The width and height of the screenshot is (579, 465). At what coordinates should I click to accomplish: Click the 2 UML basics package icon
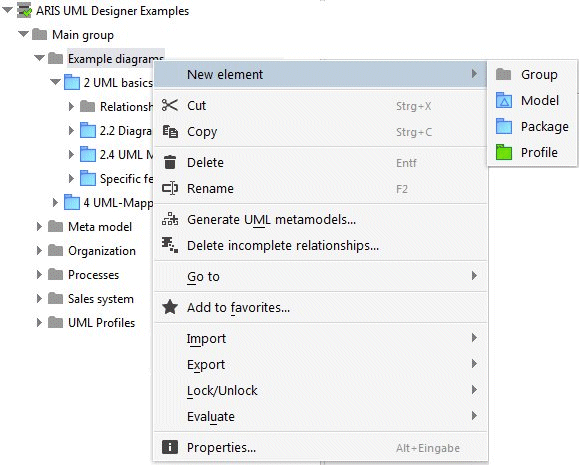click(x=72, y=82)
